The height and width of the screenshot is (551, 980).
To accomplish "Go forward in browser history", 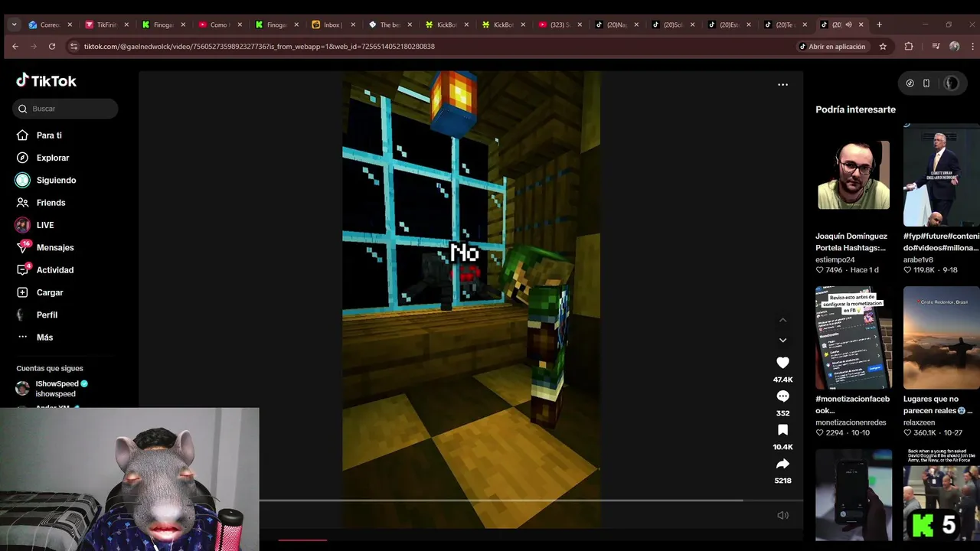I will [x=33, y=46].
